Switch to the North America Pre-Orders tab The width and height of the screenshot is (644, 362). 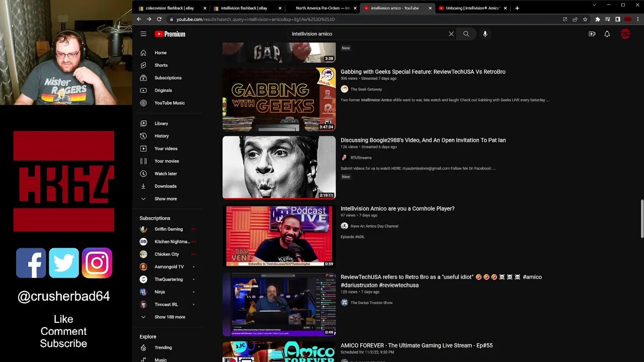[323, 8]
